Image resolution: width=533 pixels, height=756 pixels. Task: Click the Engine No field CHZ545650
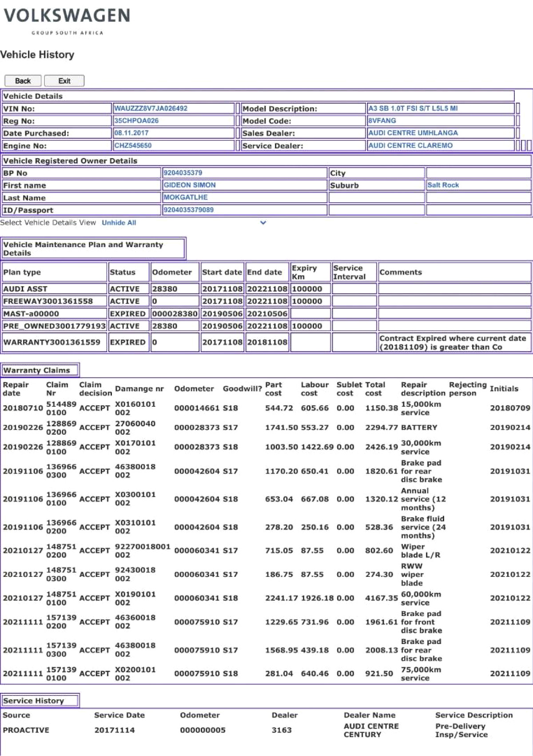(173, 145)
